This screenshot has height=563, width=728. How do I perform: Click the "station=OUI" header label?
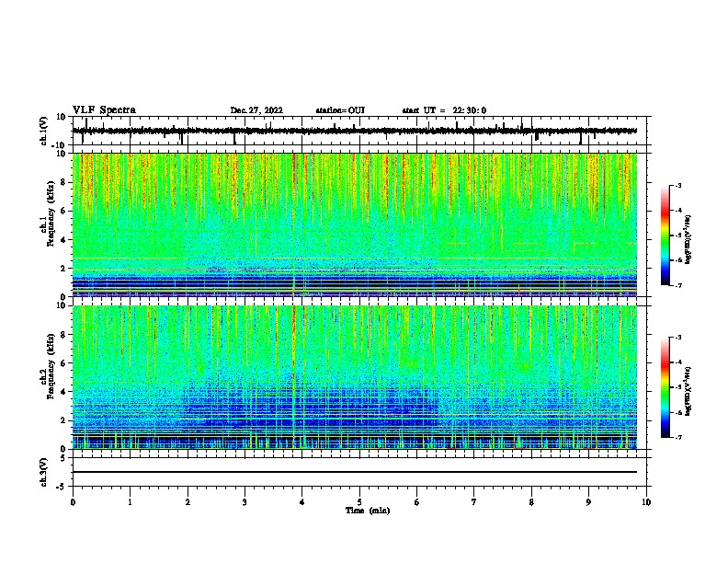340,110
